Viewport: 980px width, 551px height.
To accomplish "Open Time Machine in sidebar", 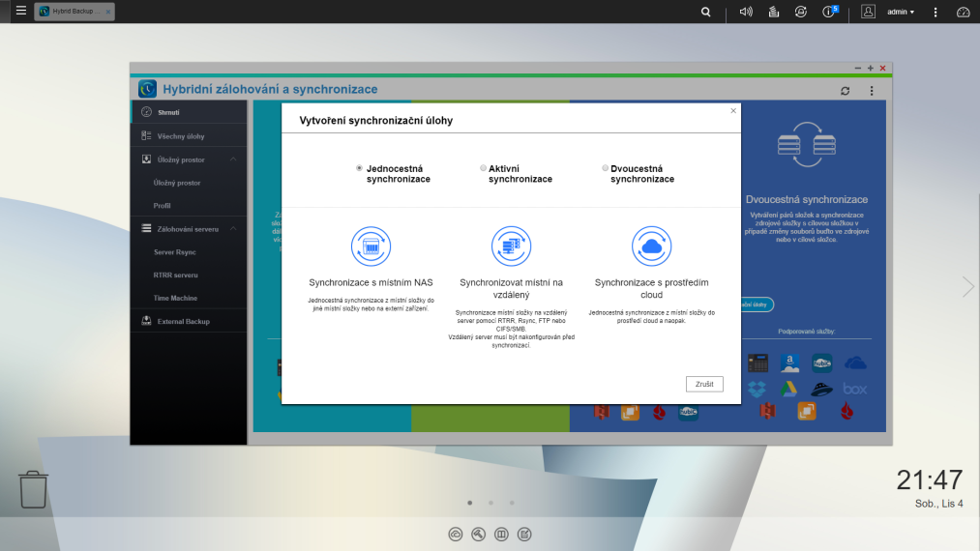I will [x=176, y=298].
